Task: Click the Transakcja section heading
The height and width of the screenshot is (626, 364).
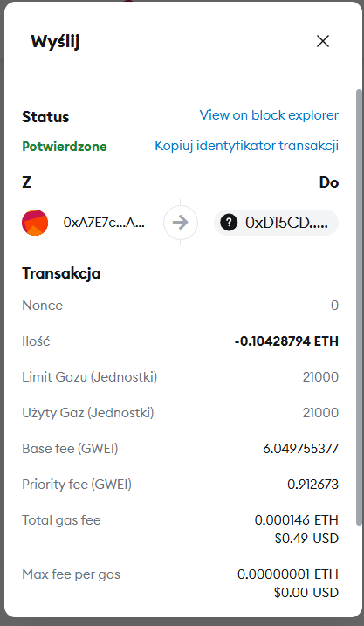Action: tap(61, 274)
